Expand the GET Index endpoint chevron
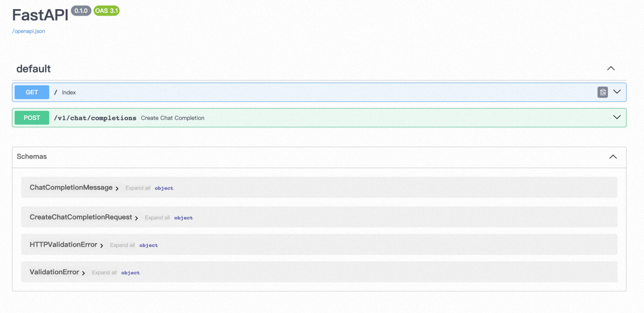Screen dimensions: 644x313 tap(617, 92)
